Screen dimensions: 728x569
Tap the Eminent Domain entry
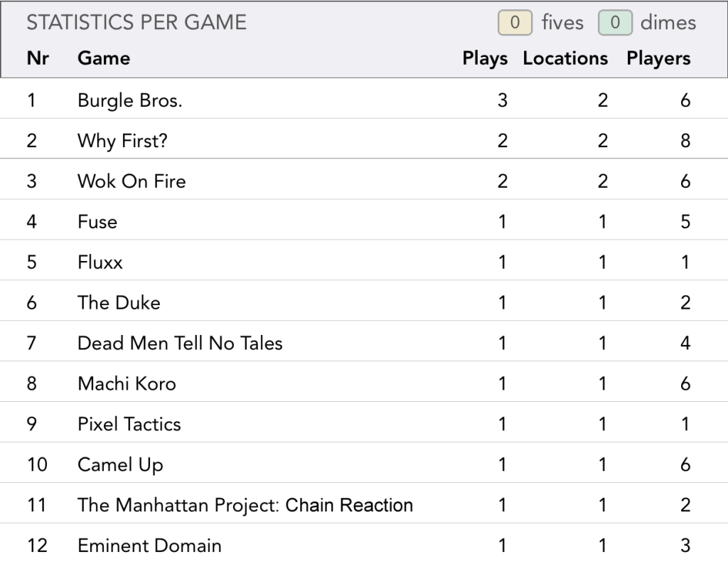149,546
